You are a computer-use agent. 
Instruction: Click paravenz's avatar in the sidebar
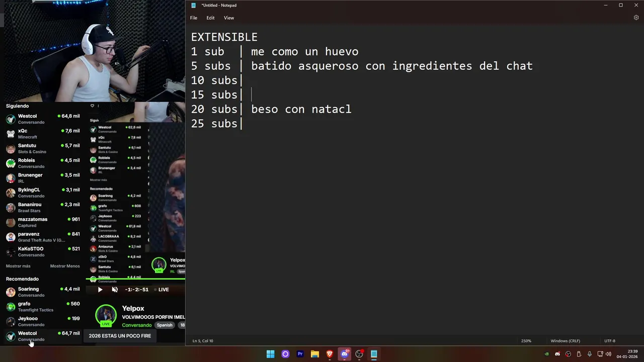pos(11,237)
